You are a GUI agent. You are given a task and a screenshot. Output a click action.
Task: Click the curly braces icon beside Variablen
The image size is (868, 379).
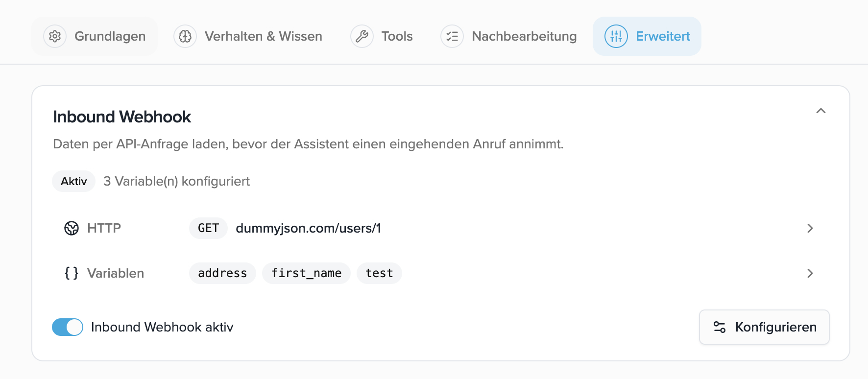[72, 273]
